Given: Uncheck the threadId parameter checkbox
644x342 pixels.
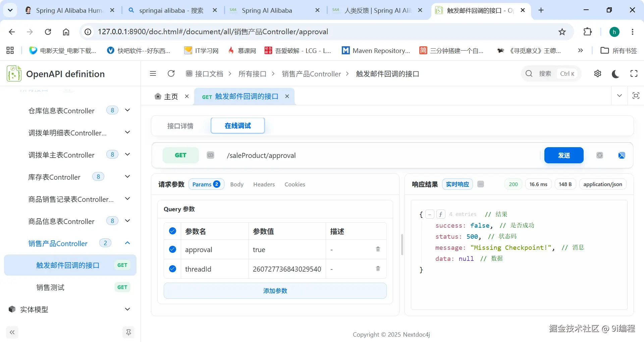Looking at the screenshot, I should [173, 269].
